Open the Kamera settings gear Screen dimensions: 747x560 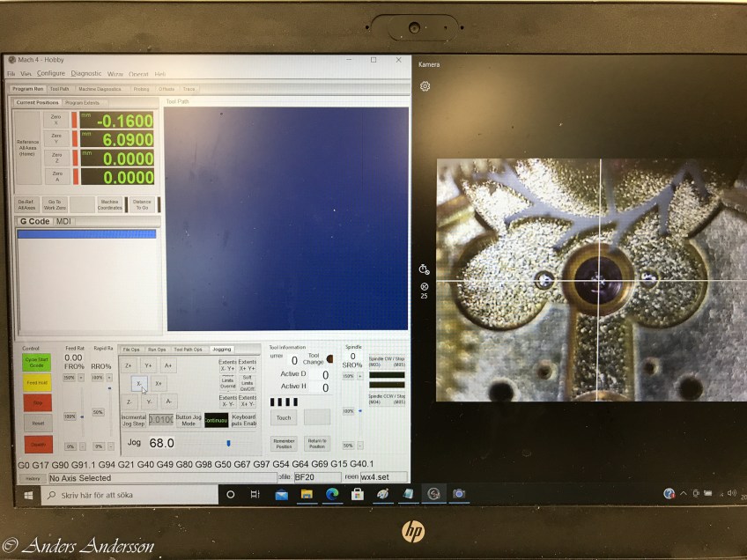point(425,86)
